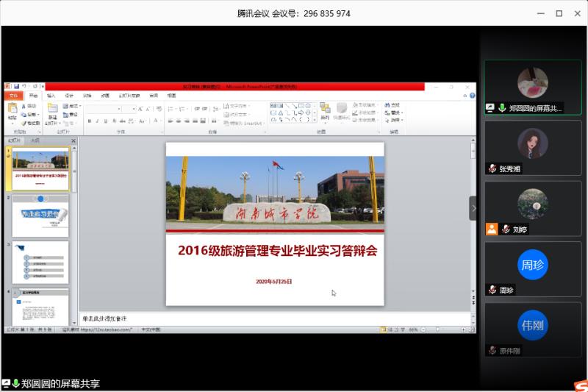Click the Quick Styles icon
This screenshot has height=392, width=588.
click(342, 110)
